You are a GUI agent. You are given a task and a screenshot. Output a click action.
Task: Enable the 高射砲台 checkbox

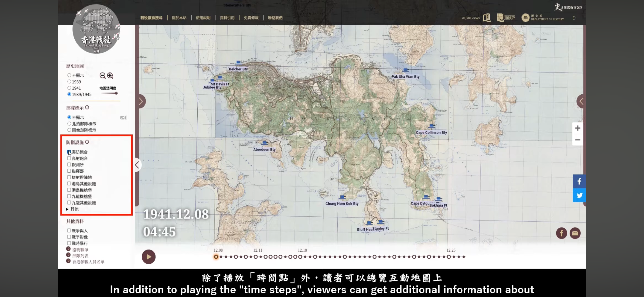click(69, 158)
